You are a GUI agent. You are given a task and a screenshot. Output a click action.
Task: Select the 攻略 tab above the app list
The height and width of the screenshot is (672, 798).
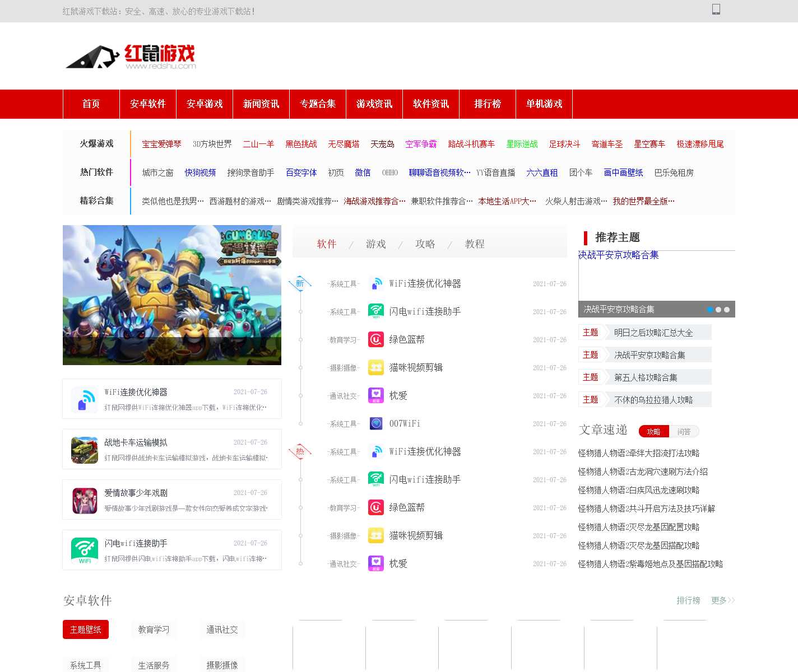point(425,244)
